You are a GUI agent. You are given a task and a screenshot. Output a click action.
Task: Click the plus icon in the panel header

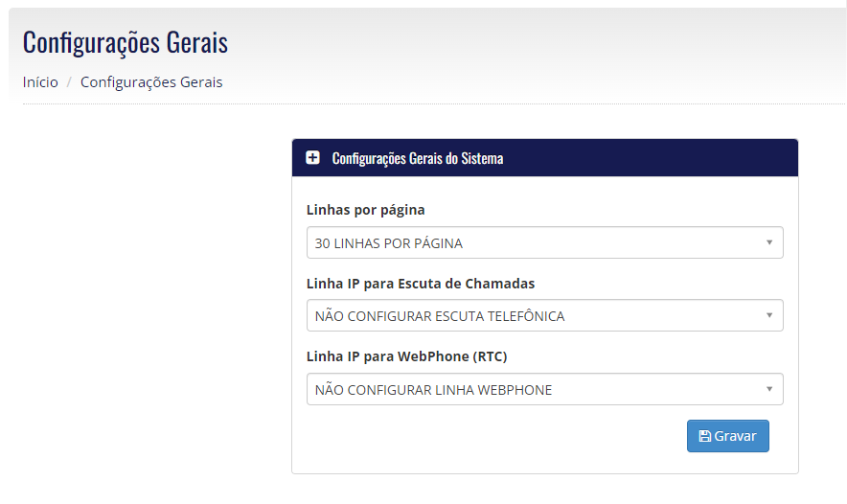[312, 158]
